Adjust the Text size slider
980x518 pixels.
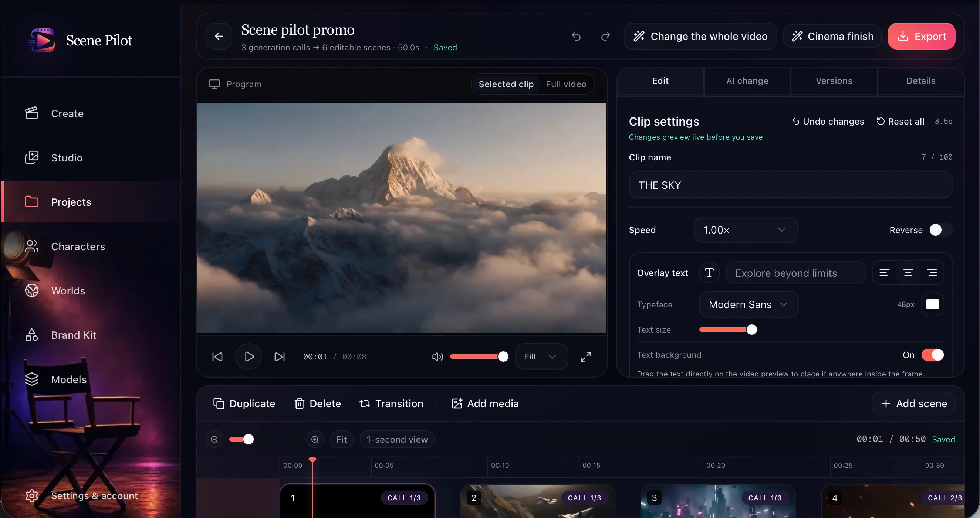coord(728,330)
